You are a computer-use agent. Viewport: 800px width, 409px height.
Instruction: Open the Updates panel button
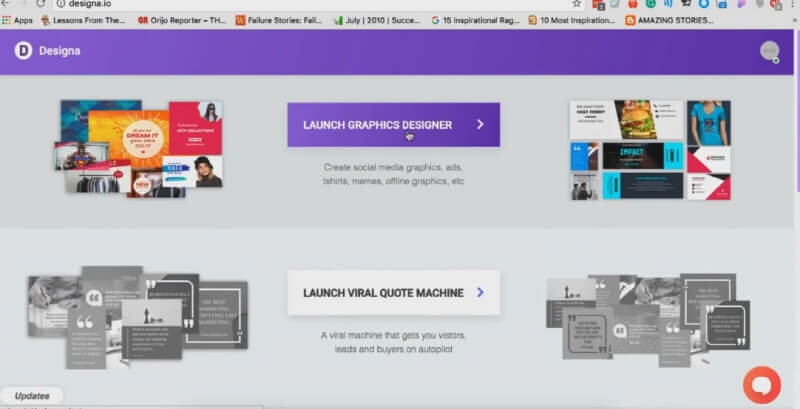click(x=32, y=396)
